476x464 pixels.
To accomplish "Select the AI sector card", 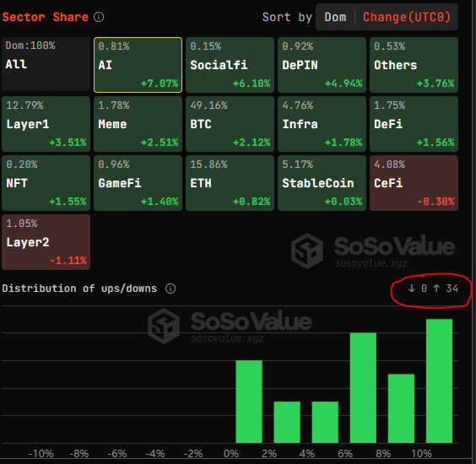I will pyautogui.click(x=138, y=65).
